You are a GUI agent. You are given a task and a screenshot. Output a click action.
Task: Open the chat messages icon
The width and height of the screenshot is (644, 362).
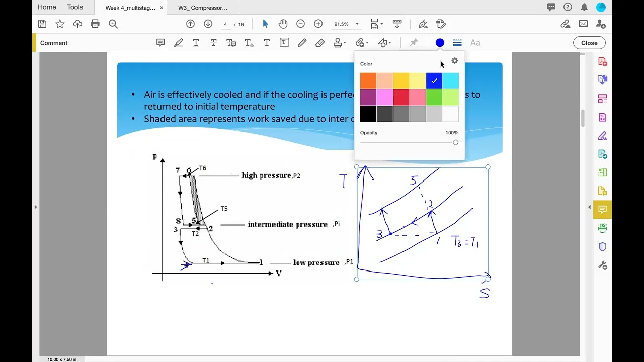click(551, 7)
